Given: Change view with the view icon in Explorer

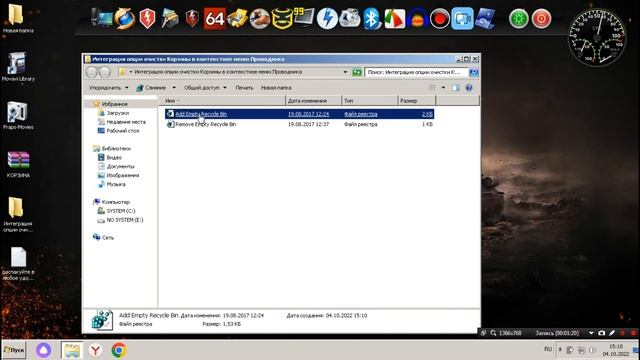Looking at the screenshot, I should click(x=432, y=88).
